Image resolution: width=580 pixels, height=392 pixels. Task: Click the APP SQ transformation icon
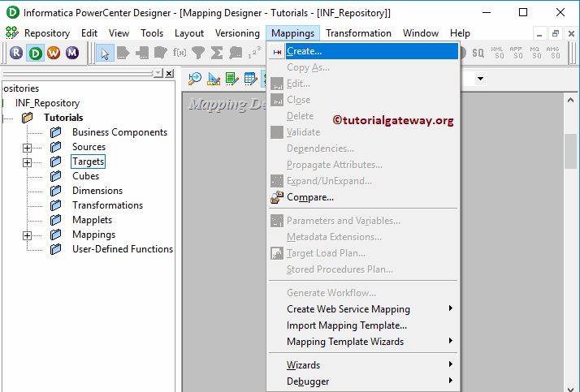pyautogui.click(x=516, y=53)
